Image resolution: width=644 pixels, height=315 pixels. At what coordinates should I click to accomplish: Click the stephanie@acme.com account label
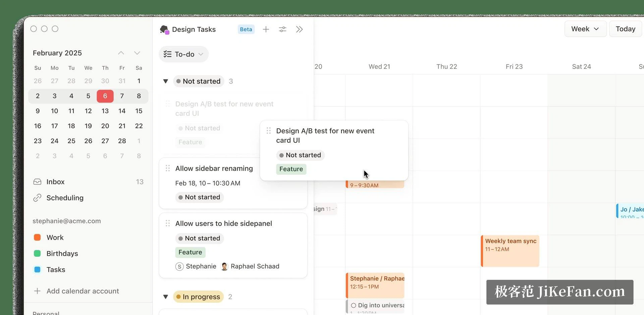[67, 221]
